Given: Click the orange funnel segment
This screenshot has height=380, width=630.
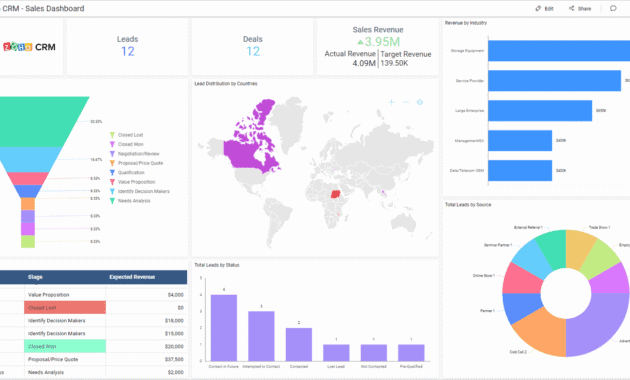Looking at the screenshot, I should tap(28, 204).
